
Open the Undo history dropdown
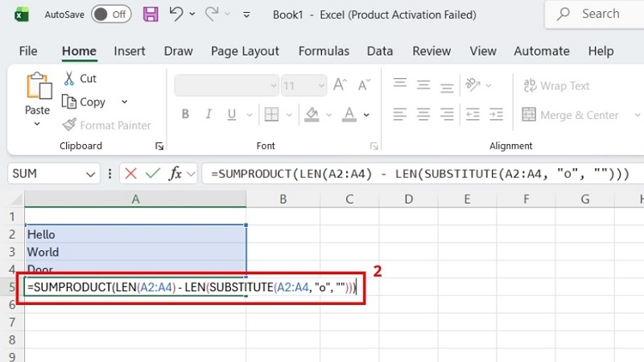[x=192, y=14]
